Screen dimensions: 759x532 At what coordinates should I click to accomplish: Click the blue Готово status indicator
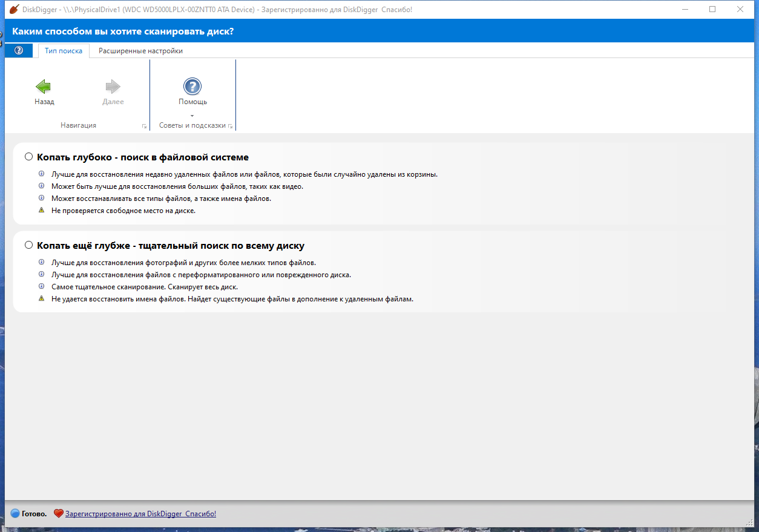[x=15, y=514]
